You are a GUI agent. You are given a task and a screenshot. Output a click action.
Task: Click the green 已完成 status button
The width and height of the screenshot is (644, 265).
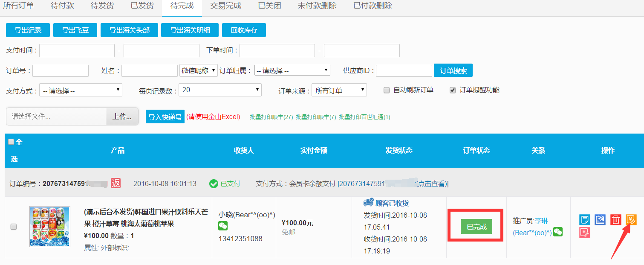(x=476, y=227)
